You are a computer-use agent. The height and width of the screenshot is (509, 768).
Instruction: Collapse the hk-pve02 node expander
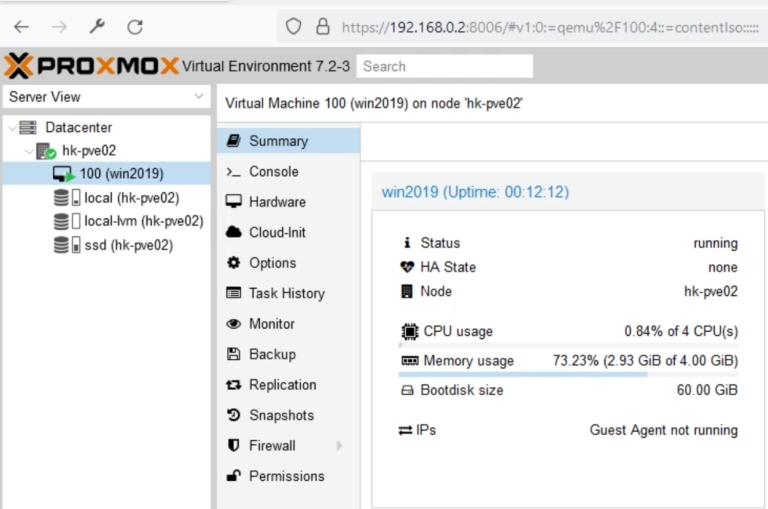click(28, 151)
